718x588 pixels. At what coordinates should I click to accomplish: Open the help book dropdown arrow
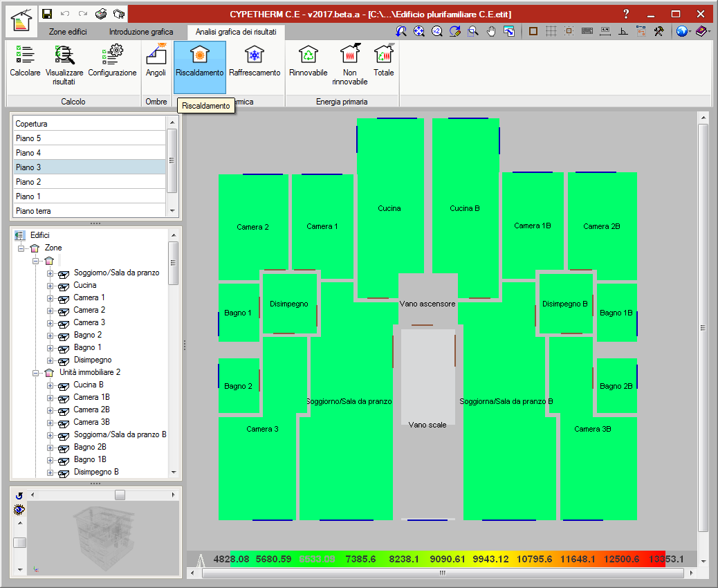[709, 32]
